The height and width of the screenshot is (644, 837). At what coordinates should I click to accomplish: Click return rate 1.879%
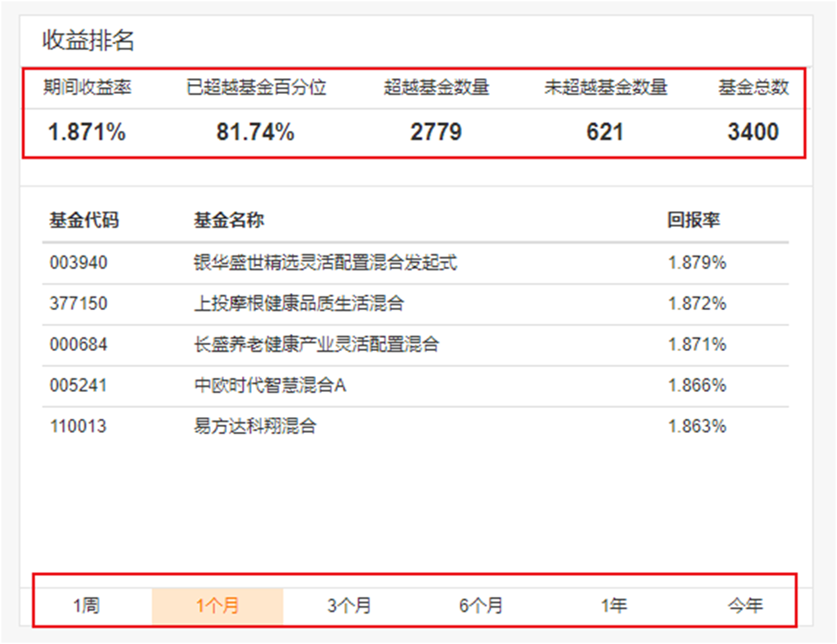(697, 263)
